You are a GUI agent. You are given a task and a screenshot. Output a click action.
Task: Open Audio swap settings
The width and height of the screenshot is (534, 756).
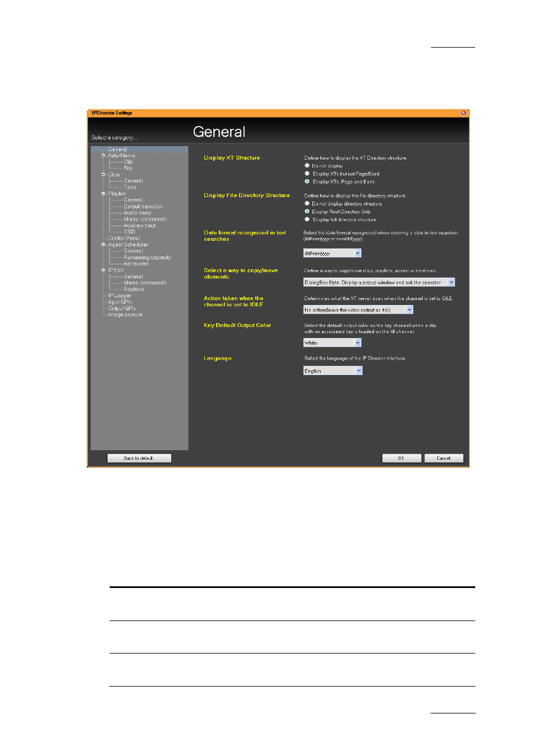pos(138,213)
